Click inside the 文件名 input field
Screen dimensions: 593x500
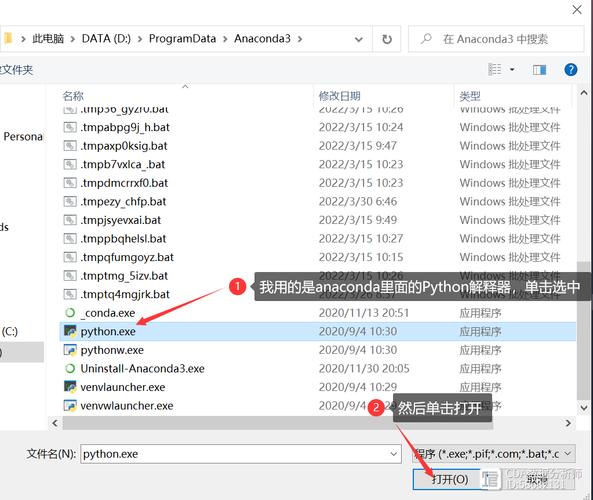(241, 454)
